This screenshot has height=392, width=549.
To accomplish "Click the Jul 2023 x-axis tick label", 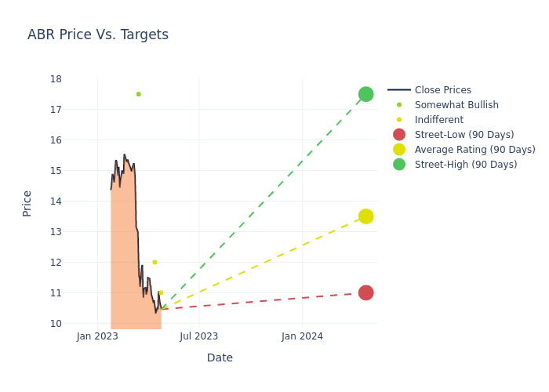I will pyautogui.click(x=199, y=336).
